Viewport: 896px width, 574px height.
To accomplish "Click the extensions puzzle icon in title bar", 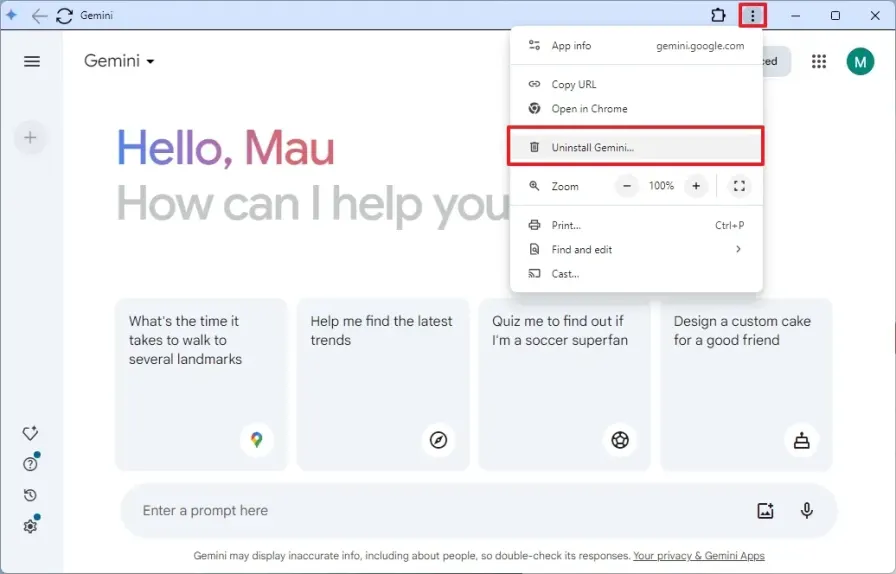I will [x=718, y=15].
